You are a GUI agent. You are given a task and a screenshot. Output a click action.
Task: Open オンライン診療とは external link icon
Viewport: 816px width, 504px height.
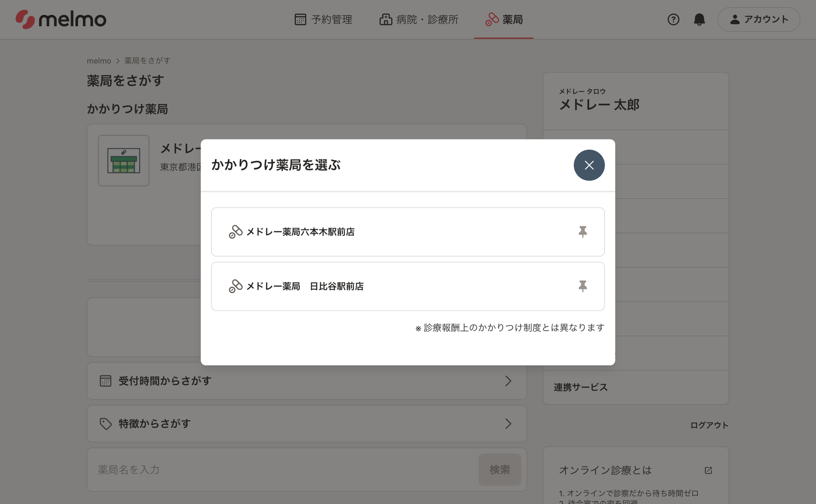point(708,470)
